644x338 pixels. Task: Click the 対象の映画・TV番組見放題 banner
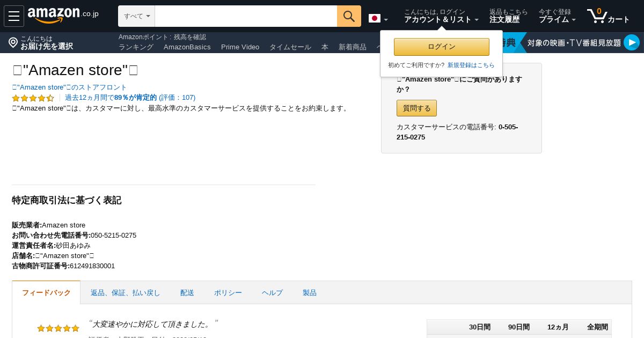pos(574,42)
